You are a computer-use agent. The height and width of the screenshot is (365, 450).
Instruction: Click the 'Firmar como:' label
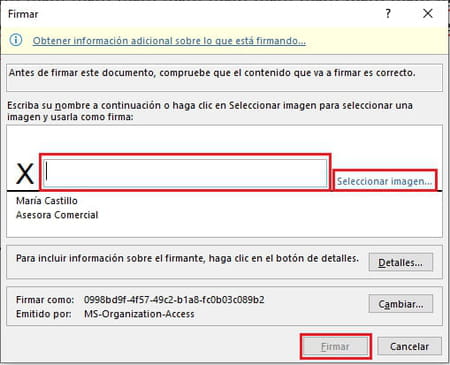coord(45,300)
